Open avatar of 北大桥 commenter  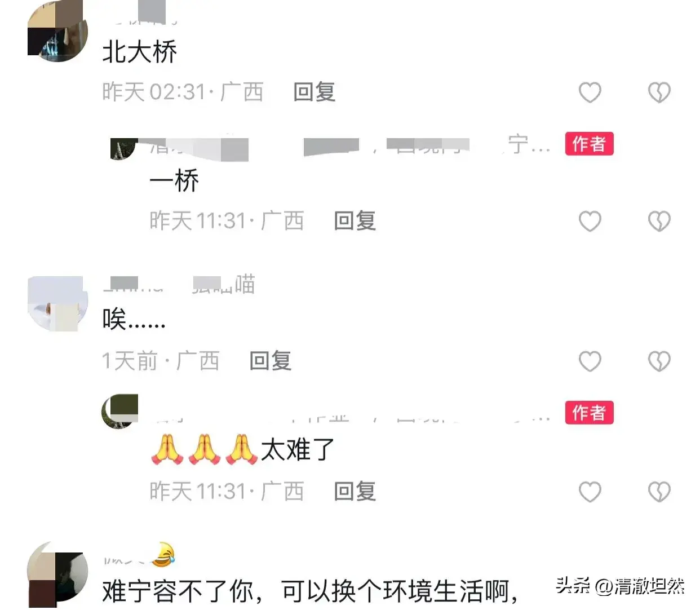point(57,31)
